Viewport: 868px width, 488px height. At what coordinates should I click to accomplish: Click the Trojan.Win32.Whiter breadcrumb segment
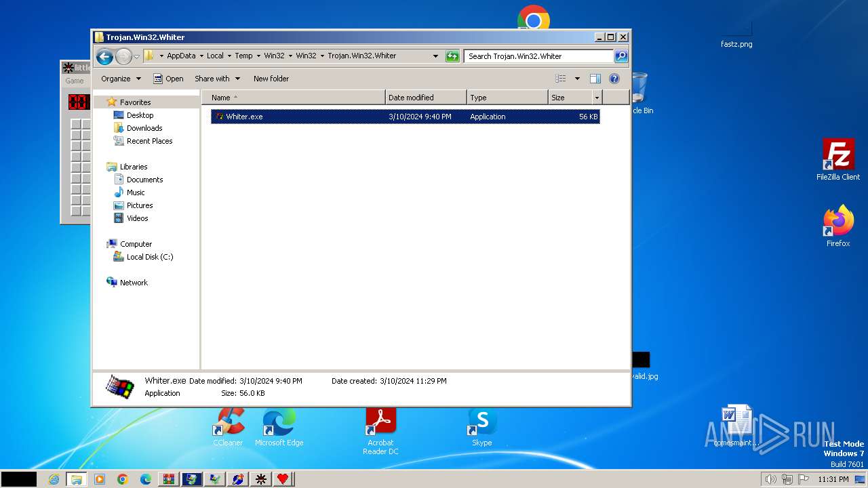coord(361,56)
